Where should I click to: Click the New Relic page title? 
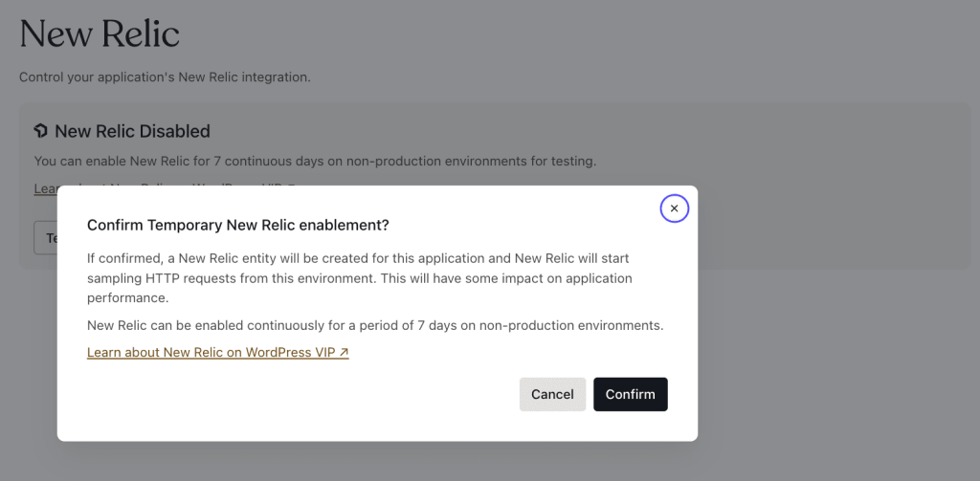point(100,33)
